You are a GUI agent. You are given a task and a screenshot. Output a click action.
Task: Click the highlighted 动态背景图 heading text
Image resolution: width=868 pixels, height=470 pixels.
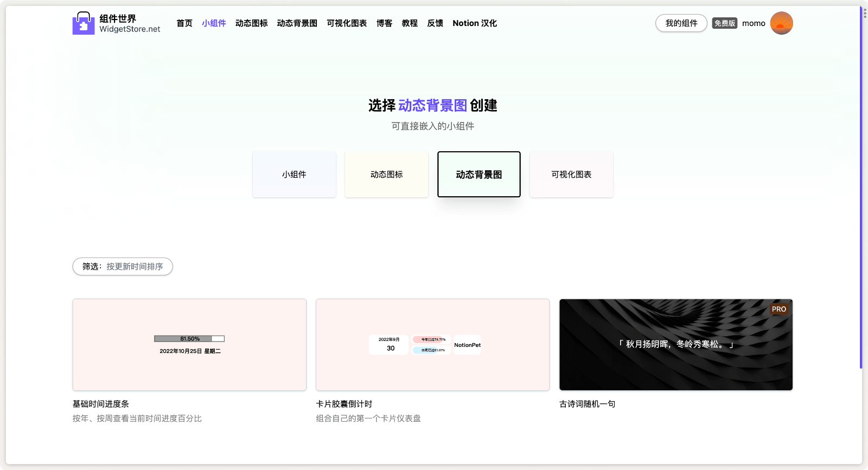pyautogui.click(x=433, y=105)
